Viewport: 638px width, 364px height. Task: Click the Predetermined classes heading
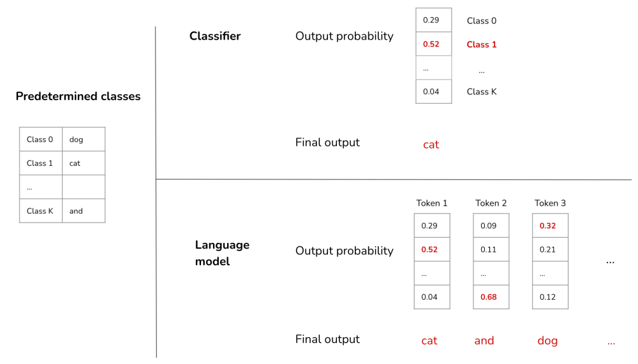(78, 96)
